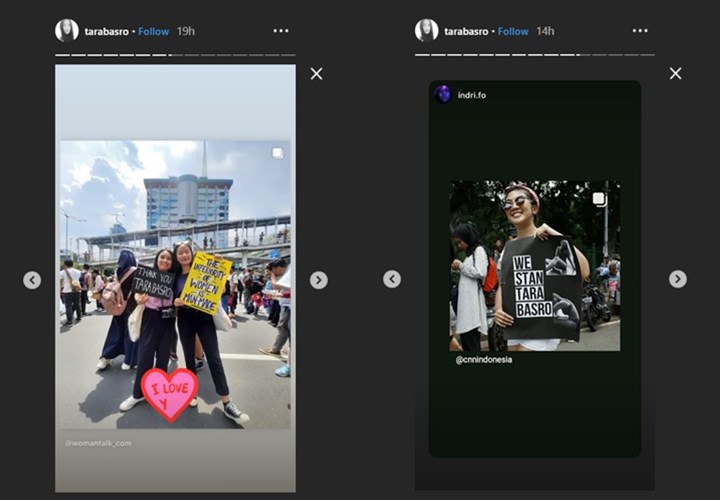Close the 19h story with the X
The width and height of the screenshot is (720, 500).
(x=316, y=73)
